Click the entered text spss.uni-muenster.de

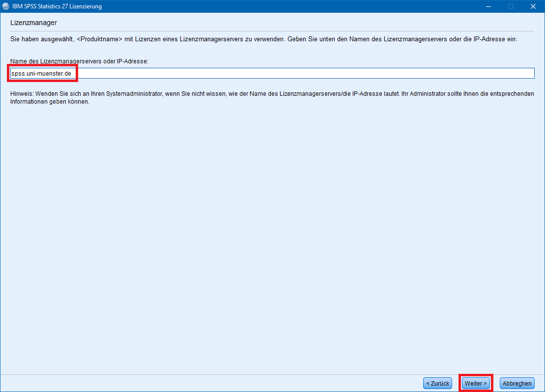tap(42, 73)
